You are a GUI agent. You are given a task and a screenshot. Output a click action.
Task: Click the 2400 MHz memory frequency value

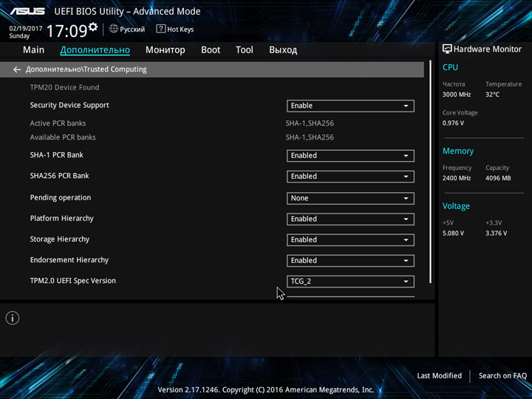[x=457, y=178]
